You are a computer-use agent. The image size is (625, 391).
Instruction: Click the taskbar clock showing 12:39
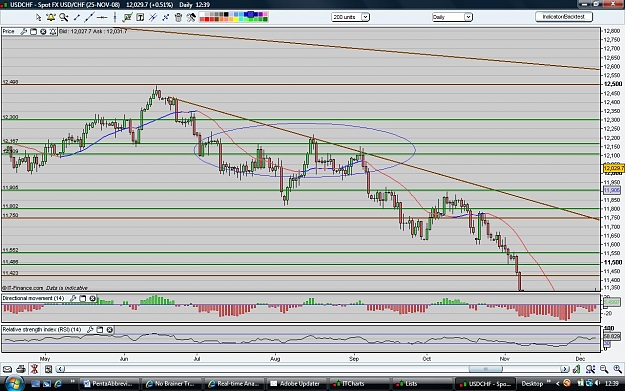point(611,383)
